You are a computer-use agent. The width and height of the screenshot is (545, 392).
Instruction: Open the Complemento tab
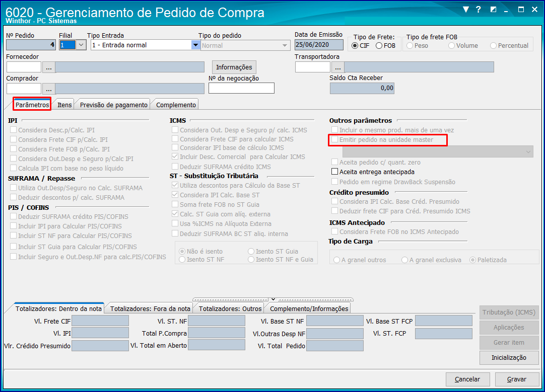pyautogui.click(x=176, y=105)
